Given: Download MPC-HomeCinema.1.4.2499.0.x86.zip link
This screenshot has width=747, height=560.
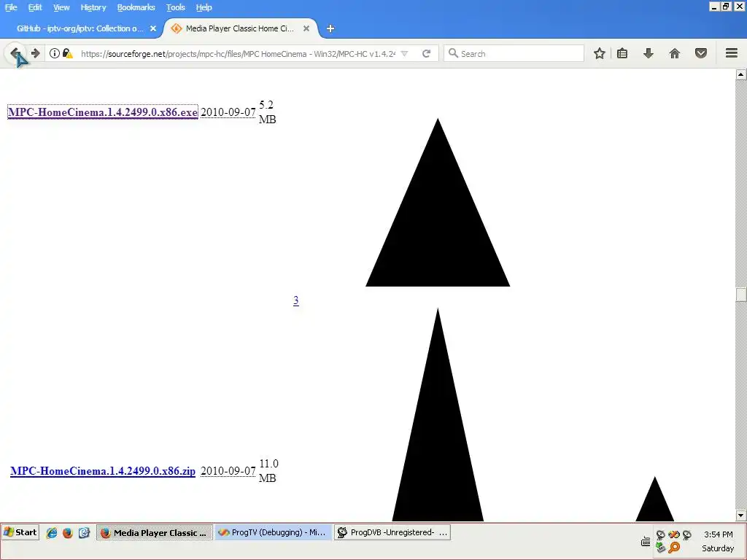Looking at the screenshot, I should point(103,471).
